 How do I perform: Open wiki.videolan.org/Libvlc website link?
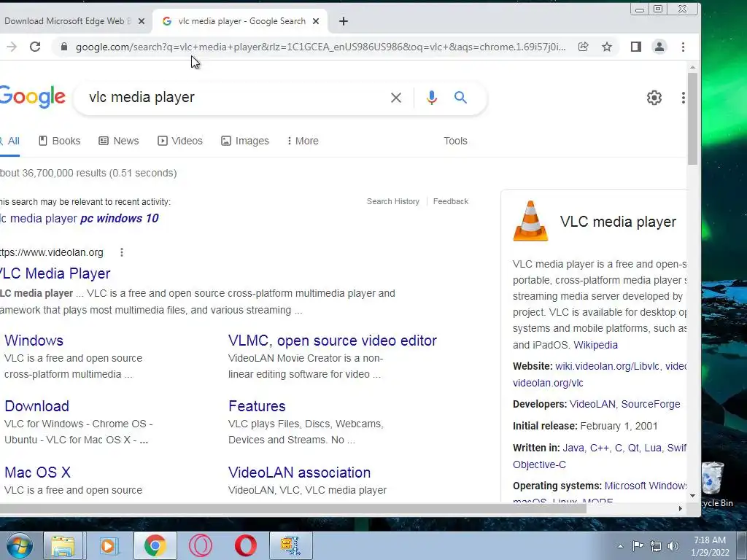point(608,366)
